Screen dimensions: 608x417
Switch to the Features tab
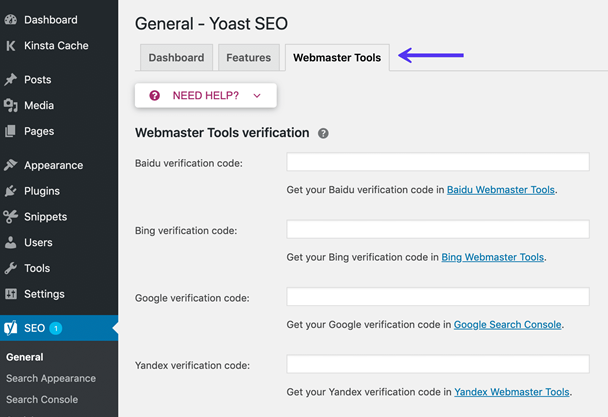[x=248, y=58]
